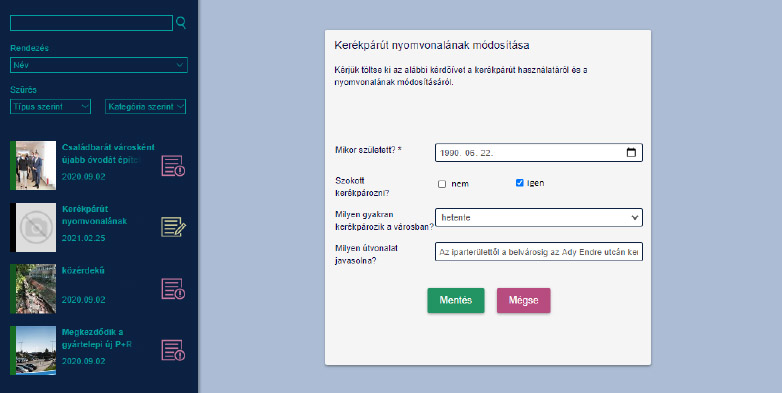Click 'Milyen útvonalat javasolna?' label
The height and width of the screenshot is (393, 782).
click(366, 254)
